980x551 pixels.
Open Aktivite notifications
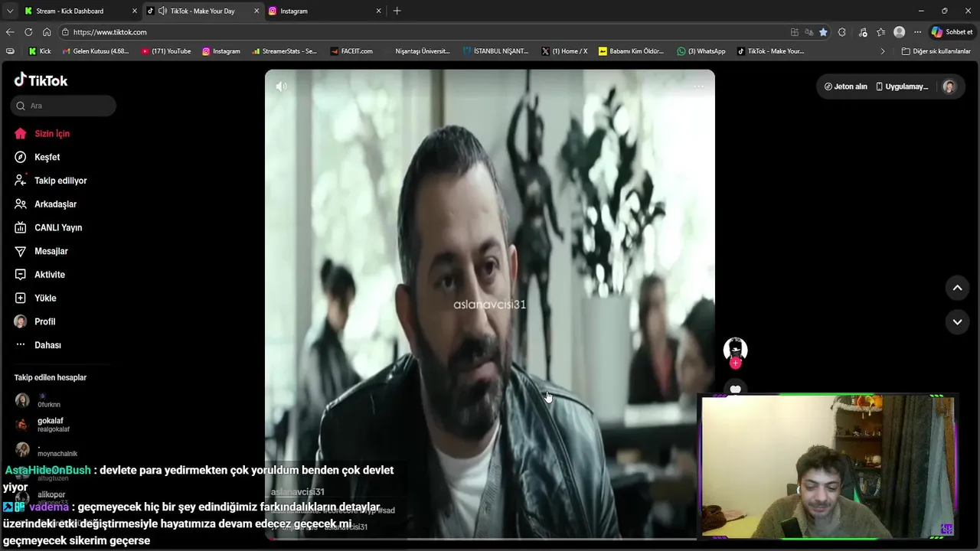point(50,275)
